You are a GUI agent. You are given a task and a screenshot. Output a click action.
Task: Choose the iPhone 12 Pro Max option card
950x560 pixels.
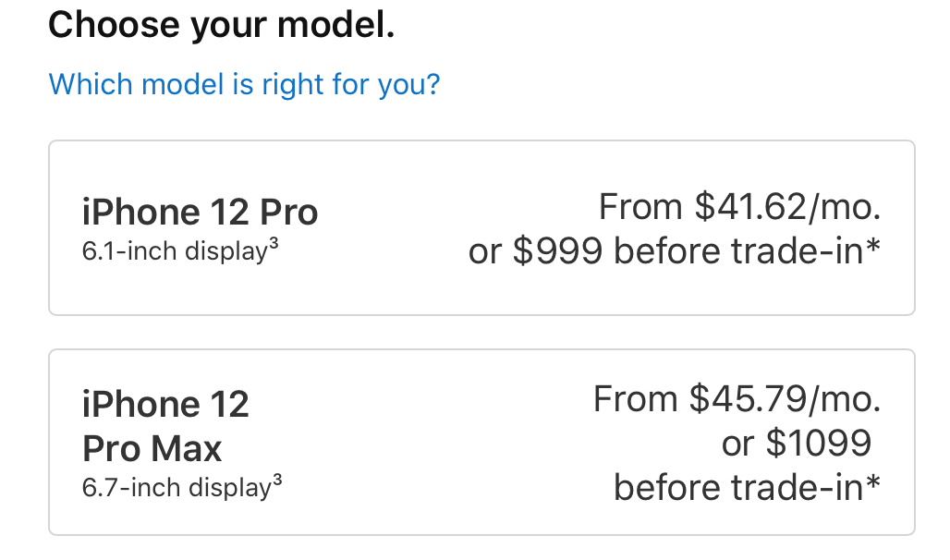(481, 442)
